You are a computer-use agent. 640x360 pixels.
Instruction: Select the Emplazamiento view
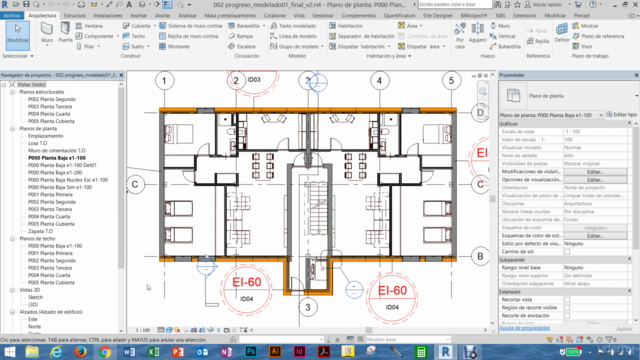[x=46, y=136]
